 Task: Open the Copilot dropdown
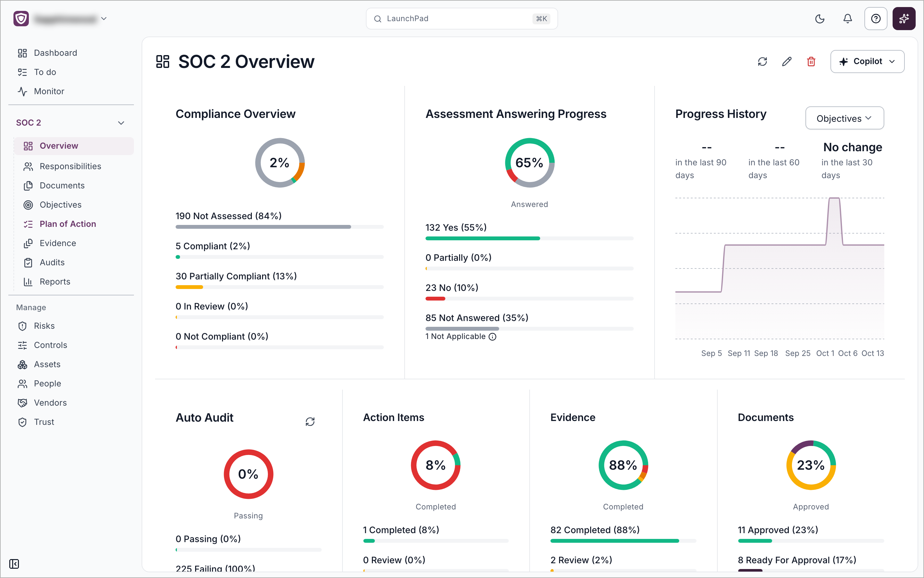867,62
